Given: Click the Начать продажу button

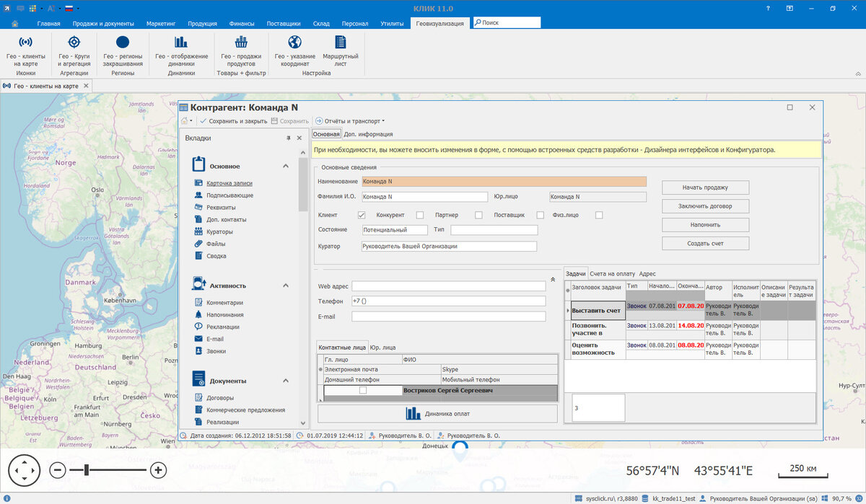Looking at the screenshot, I should (x=705, y=187).
